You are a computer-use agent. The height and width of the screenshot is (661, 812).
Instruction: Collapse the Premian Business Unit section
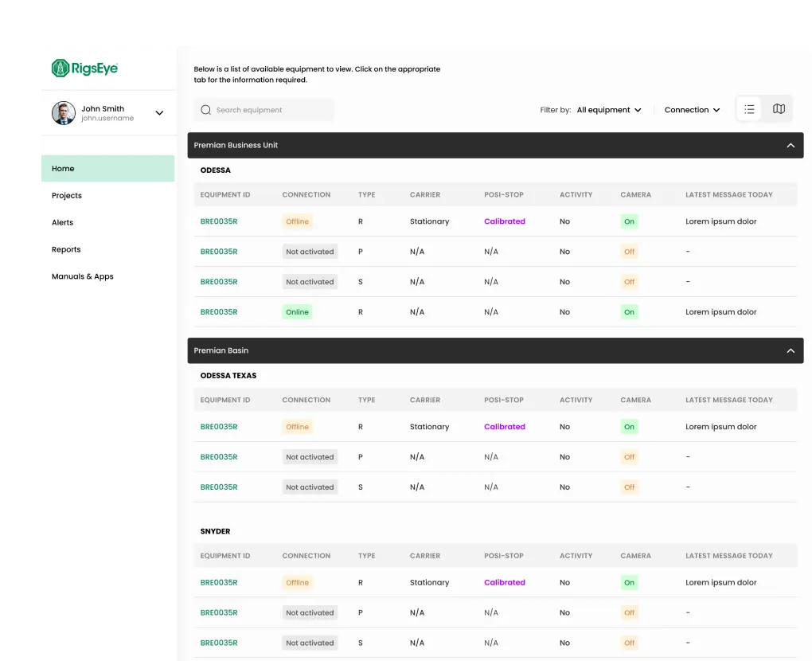[x=791, y=145]
